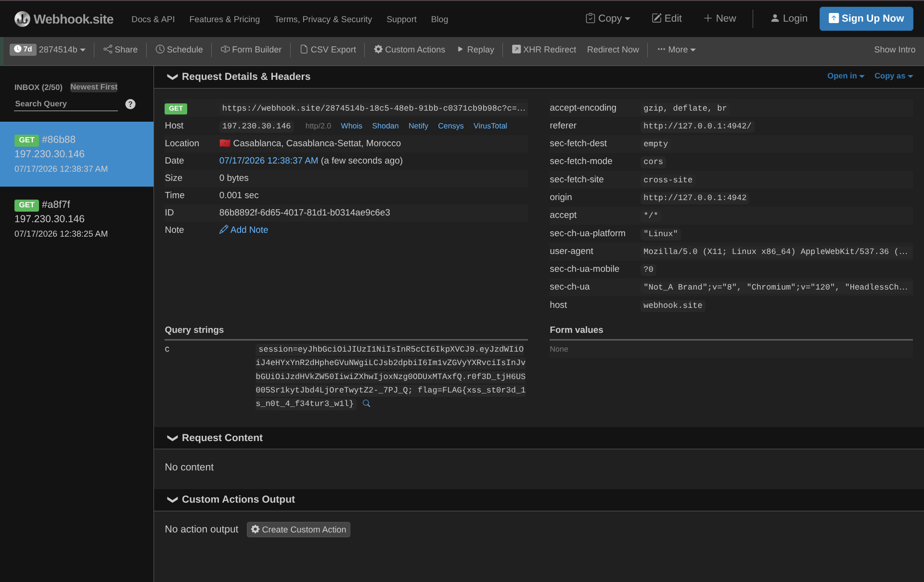
Task: Open Custom Actions
Action: pos(410,50)
